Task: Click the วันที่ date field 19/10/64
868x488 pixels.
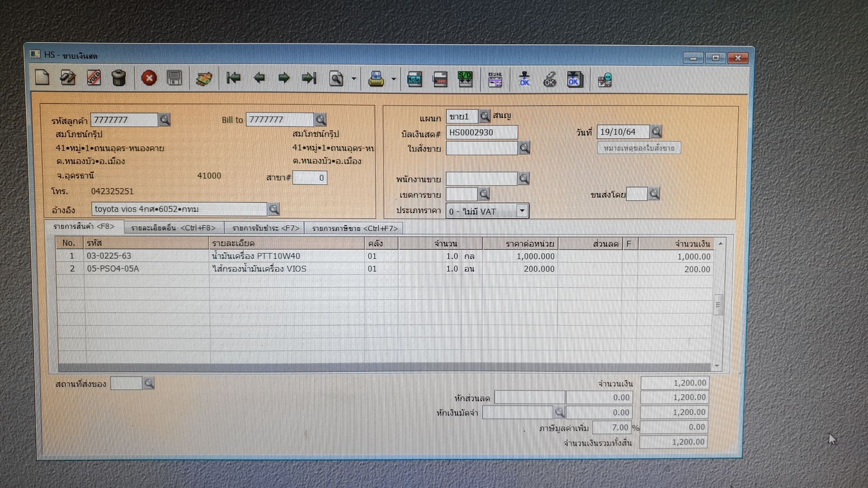Action: tap(623, 131)
